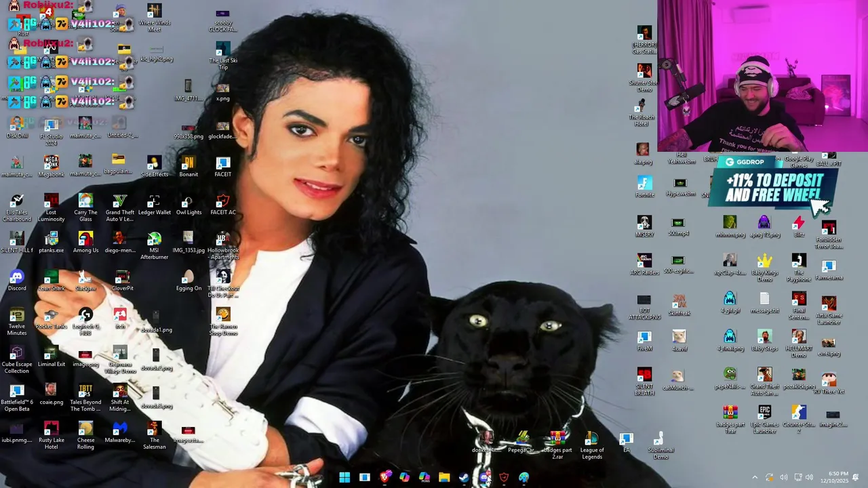Screen dimensions: 868x488
Task: Open the Carry The Glass shortcut
Action: click(85, 208)
